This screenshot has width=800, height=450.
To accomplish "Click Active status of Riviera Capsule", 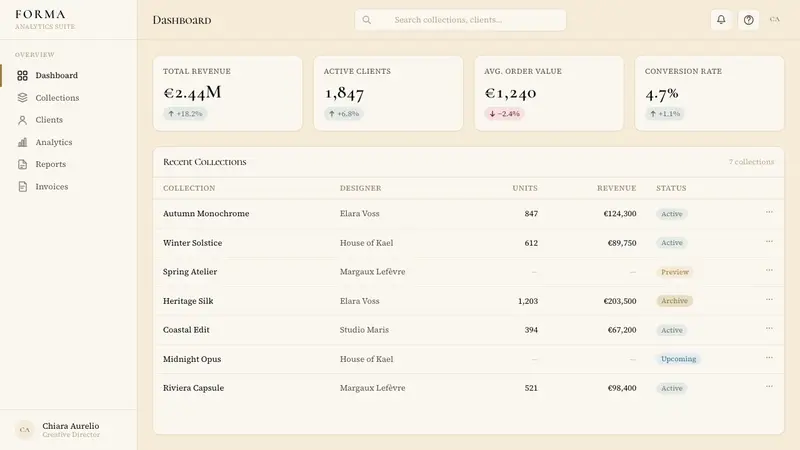I will 671,388.
